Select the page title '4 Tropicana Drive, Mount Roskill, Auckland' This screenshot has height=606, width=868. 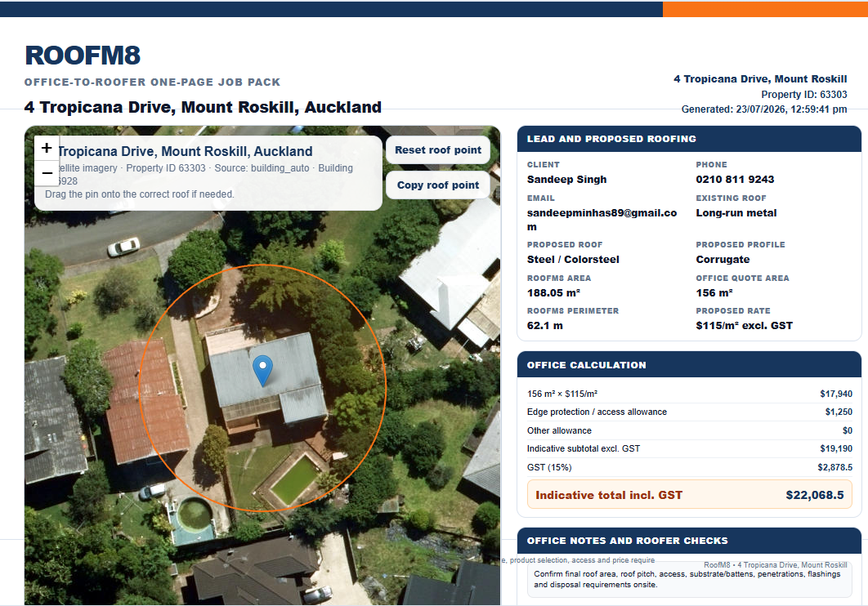click(203, 107)
